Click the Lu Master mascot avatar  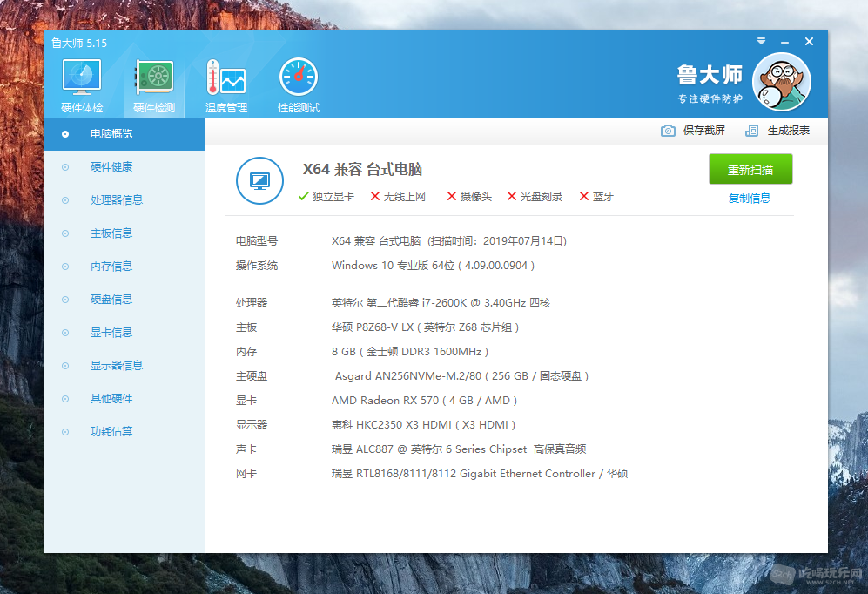tap(782, 82)
